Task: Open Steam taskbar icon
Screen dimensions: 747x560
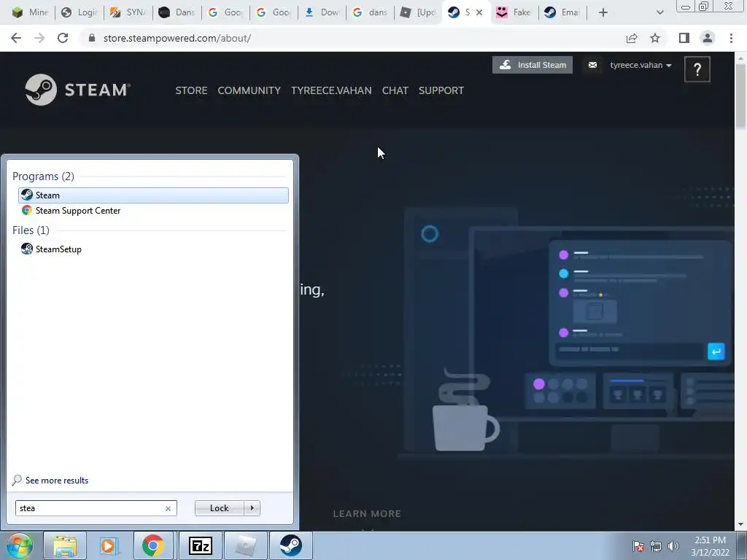Action: tap(290, 545)
